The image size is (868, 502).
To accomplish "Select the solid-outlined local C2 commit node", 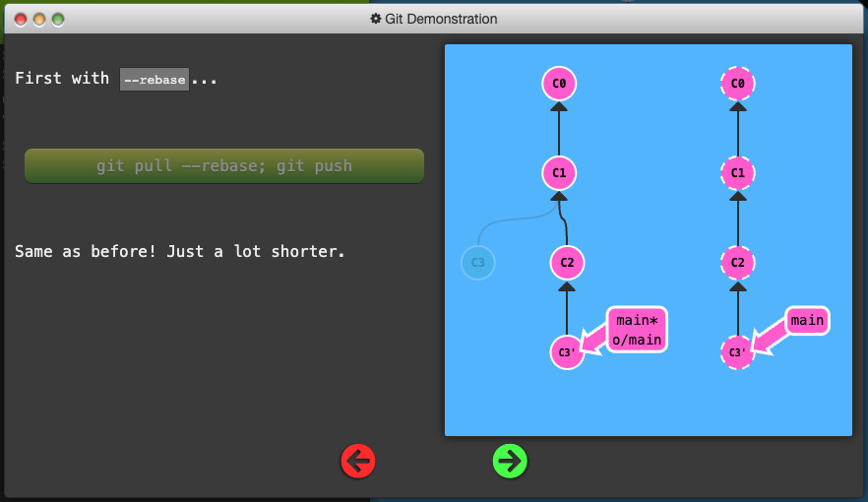I will [x=566, y=263].
